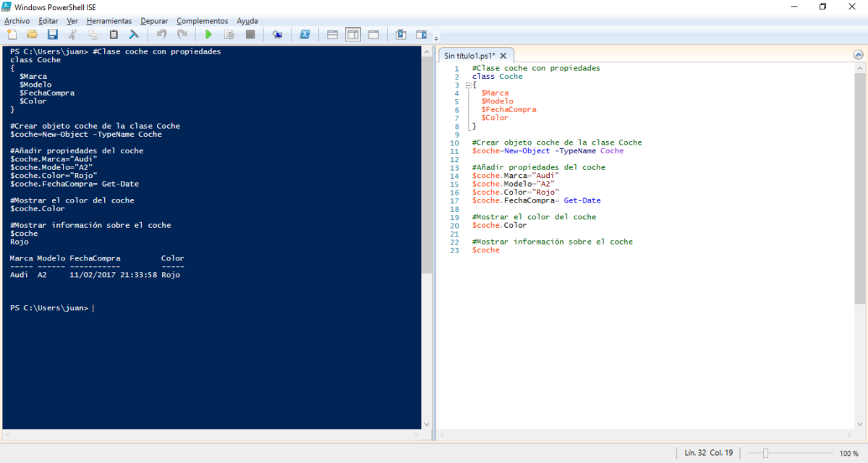The image size is (868, 463).
Task: Run selection toolbar icon
Action: pos(229,34)
